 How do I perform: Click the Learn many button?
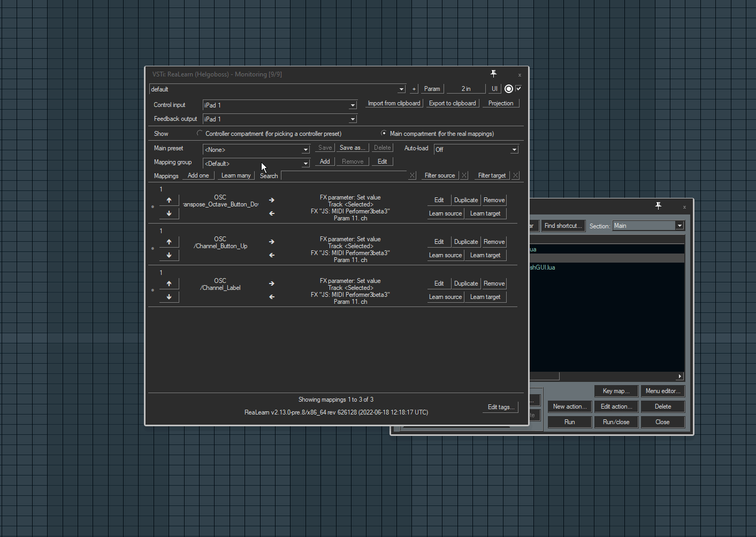point(235,175)
